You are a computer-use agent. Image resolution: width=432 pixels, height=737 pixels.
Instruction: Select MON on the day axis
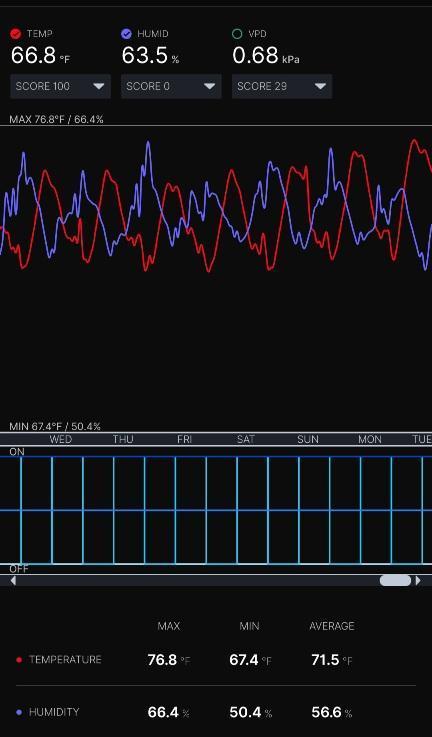coord(370,439)
